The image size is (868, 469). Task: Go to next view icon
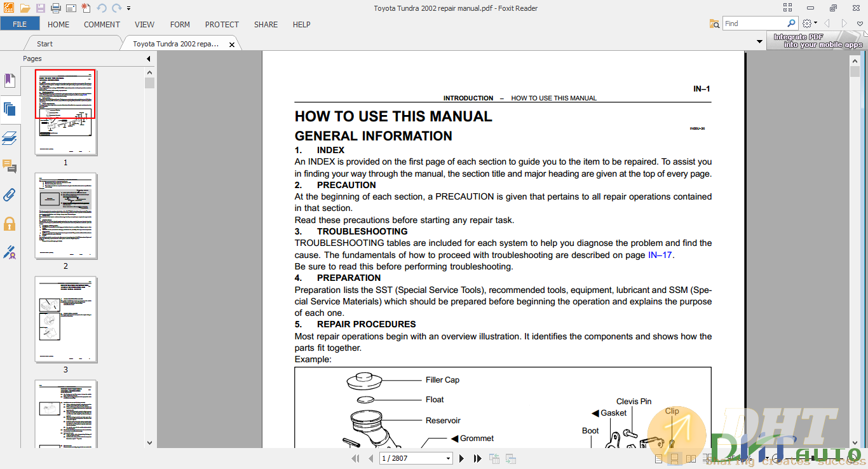tap(510, 458)
